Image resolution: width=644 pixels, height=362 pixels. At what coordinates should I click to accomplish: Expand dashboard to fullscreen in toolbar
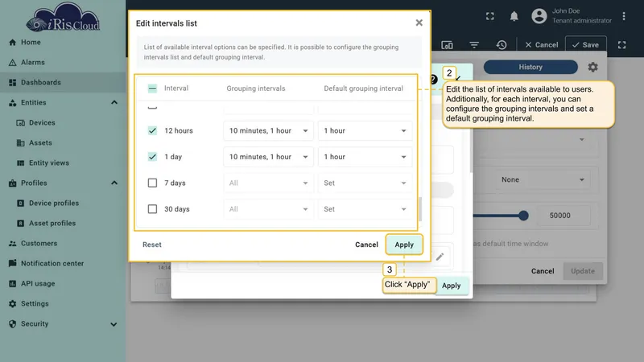click(621, 45)
